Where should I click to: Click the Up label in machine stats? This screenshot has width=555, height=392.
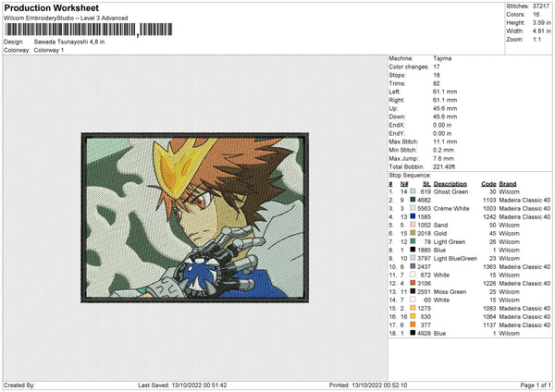393,108
